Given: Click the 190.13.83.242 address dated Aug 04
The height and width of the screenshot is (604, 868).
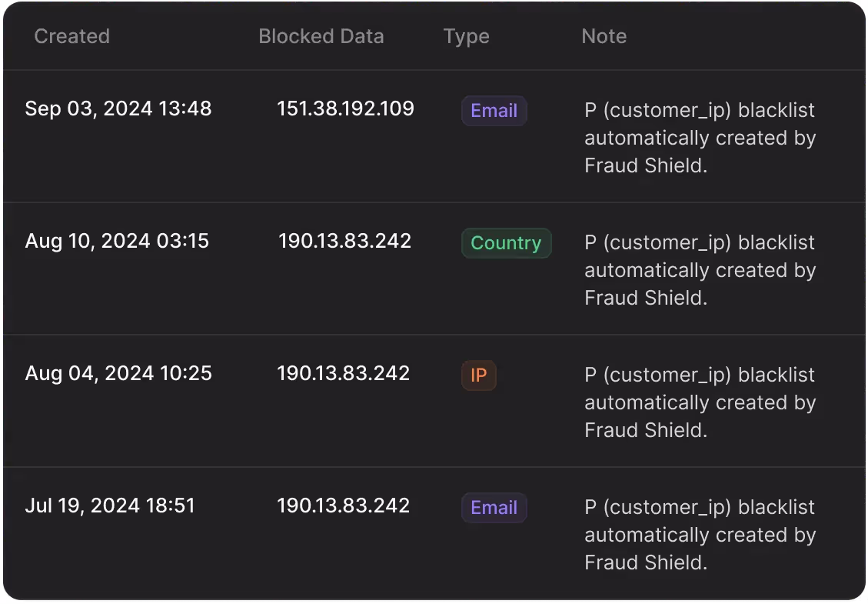Looking at the screenshot, I should point(343,373).
